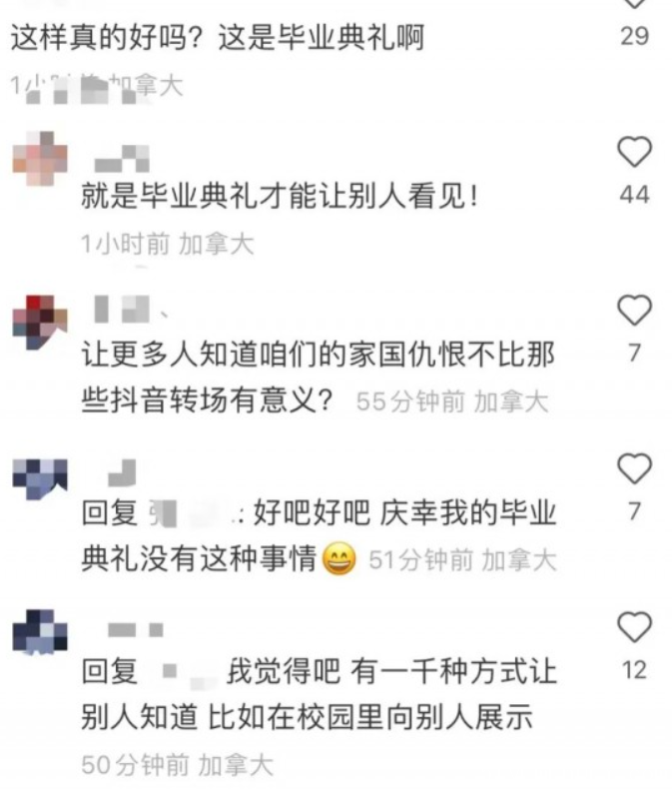The image size is (672, 789).
Task: Tap heart on 庆幸我的毕业典礼 reply
Action: coord(634,468)
